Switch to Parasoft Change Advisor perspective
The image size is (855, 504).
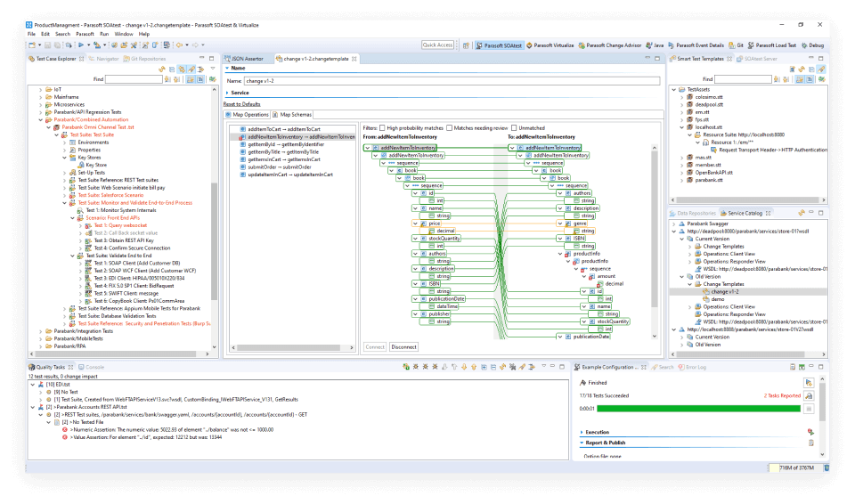[x=609, y=45]
